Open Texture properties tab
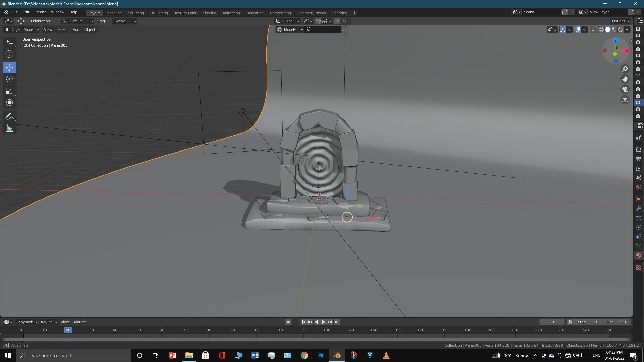The height and width of the screenshot is (362, 644). [x=639, y=267]
